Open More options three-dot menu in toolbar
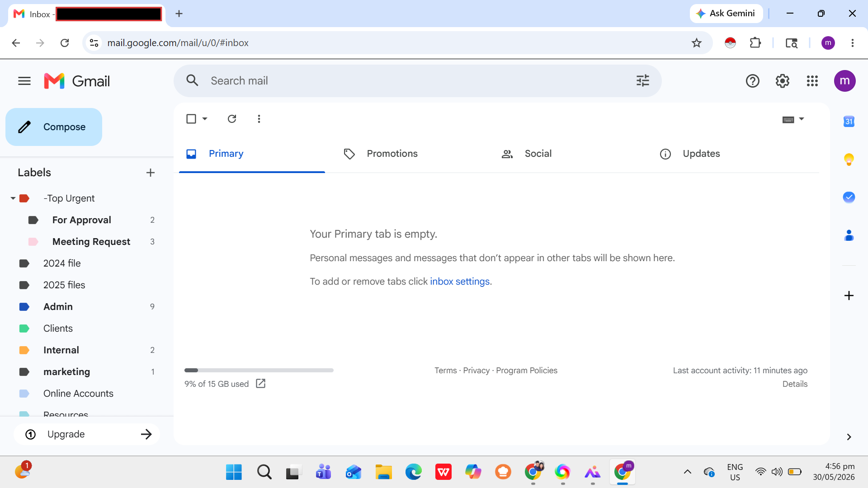The height and width of the screenshot is (488, 868). coord(259,119)
